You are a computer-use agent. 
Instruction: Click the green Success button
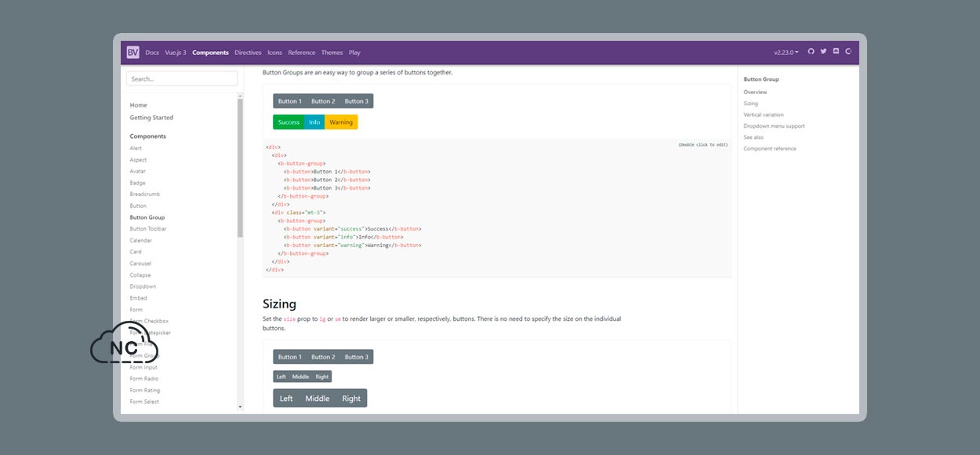click(x=289, y=122)
